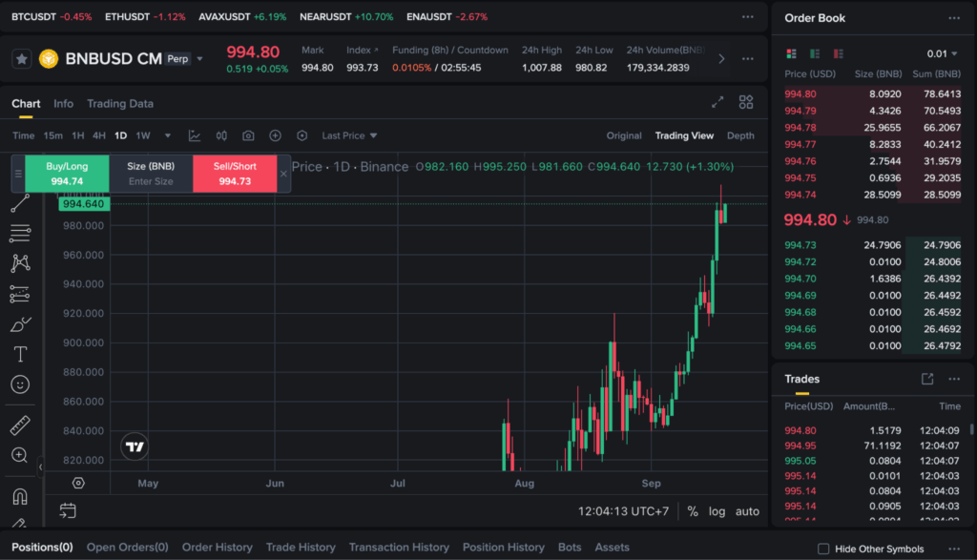Select the ruler measure tool
Viewport: 977px width, 560px height.
(x=20, y=425)
